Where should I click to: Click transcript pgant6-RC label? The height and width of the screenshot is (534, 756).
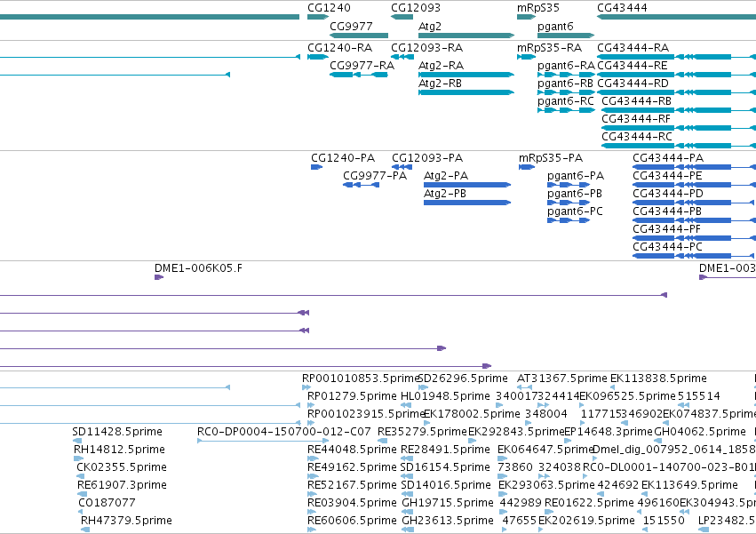[566, 102]
